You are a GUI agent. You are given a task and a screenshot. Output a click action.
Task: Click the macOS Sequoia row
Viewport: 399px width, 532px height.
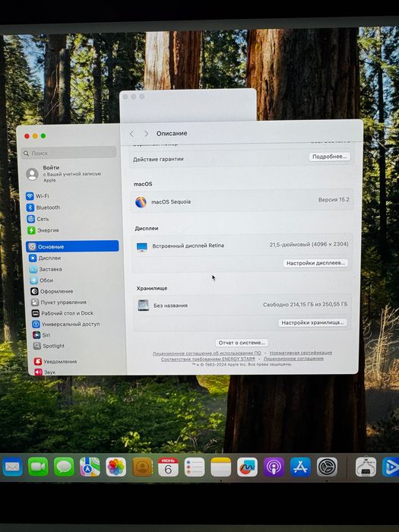click(x=242, y=201)
